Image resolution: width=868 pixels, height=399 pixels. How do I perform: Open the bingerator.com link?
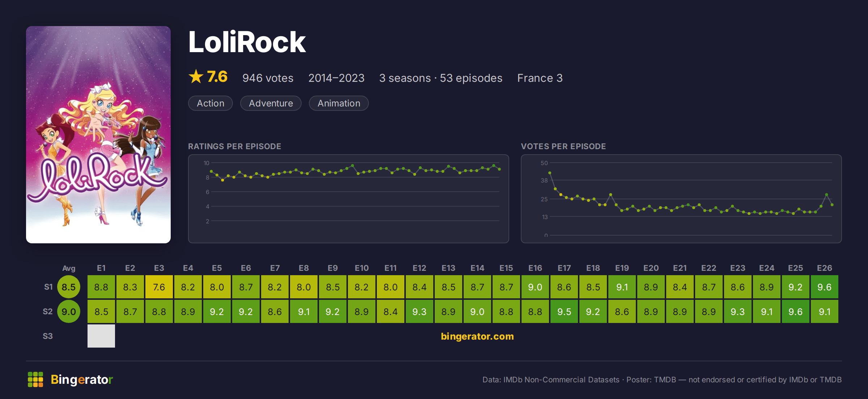pos(477,336)
